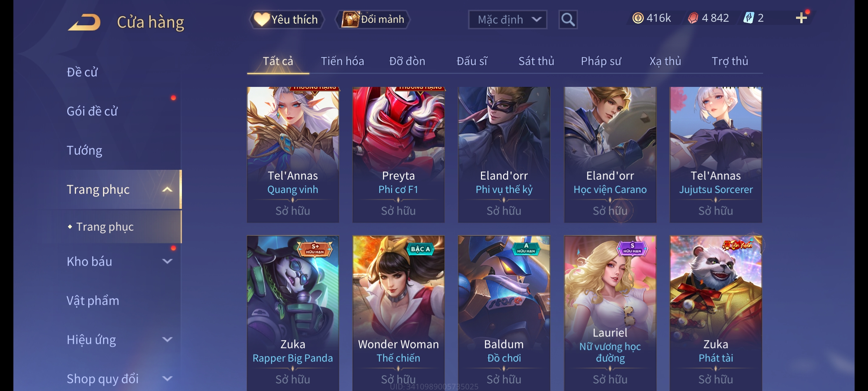Open the search magnifier icon
Image resolution: width=868 pixels, height=391 pixels.
pos(568,20)
